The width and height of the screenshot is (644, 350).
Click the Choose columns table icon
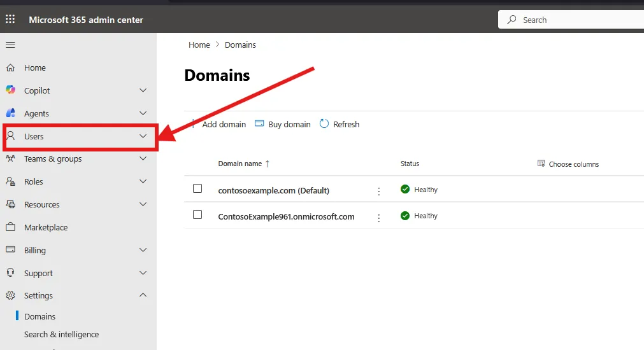541,164
